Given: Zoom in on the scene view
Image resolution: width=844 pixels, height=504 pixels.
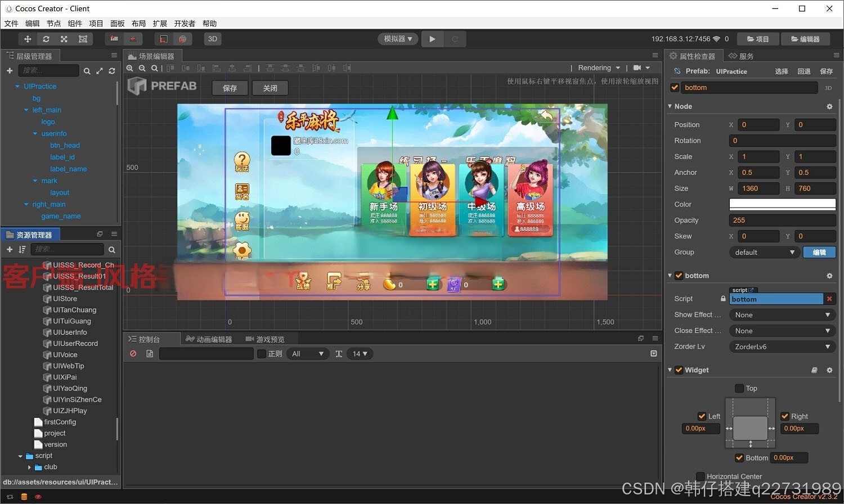Looking at the screenshot, I should (130, 68).
